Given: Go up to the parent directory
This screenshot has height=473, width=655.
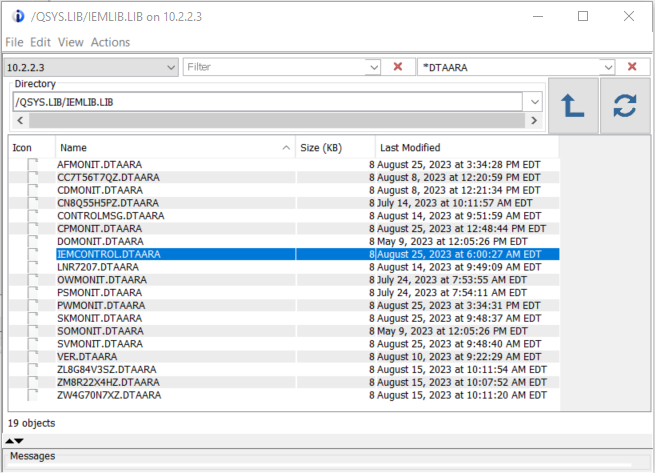Looking at the screenshot, I should (573, 105).
